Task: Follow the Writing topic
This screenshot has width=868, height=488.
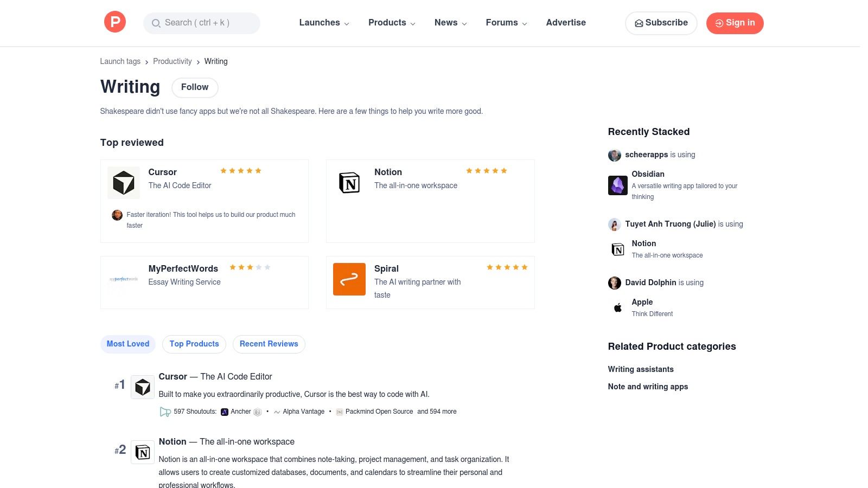Action: tap(195, 87)
